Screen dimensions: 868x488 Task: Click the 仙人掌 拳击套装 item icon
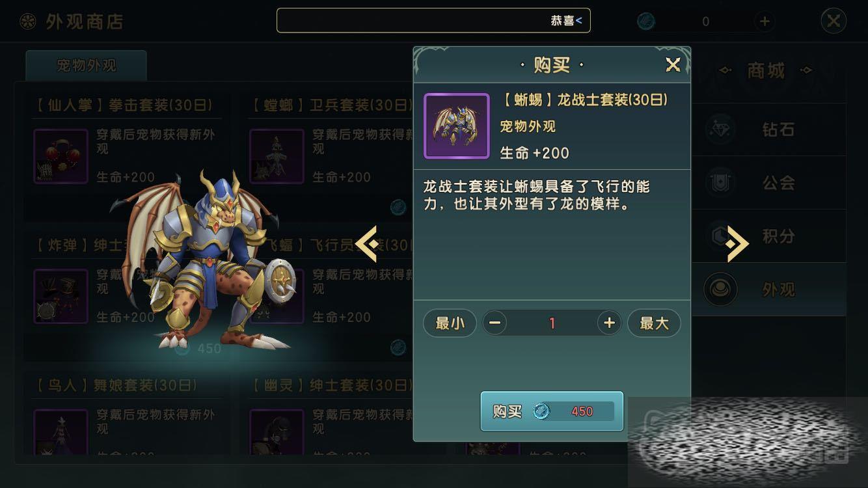(x=61, y=156)
